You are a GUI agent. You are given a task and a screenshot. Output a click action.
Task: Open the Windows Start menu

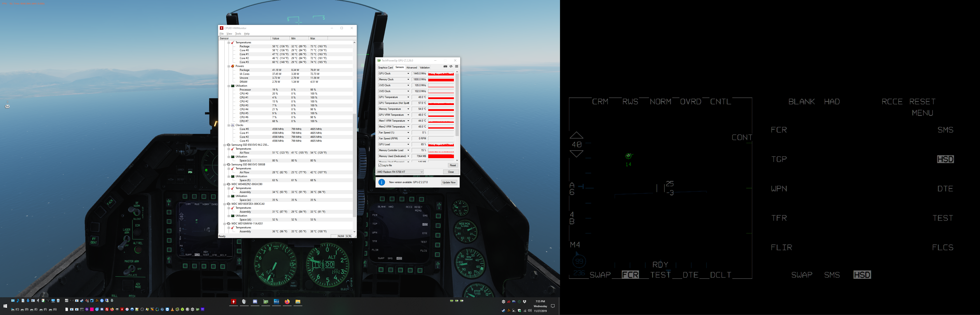pyautogui.click(x=5, y=306)
